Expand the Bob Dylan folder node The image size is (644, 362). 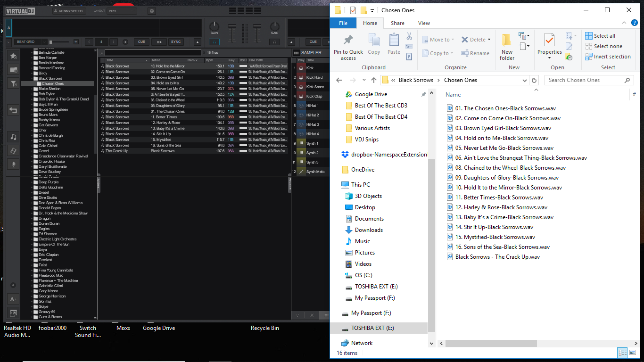[32, 94]
